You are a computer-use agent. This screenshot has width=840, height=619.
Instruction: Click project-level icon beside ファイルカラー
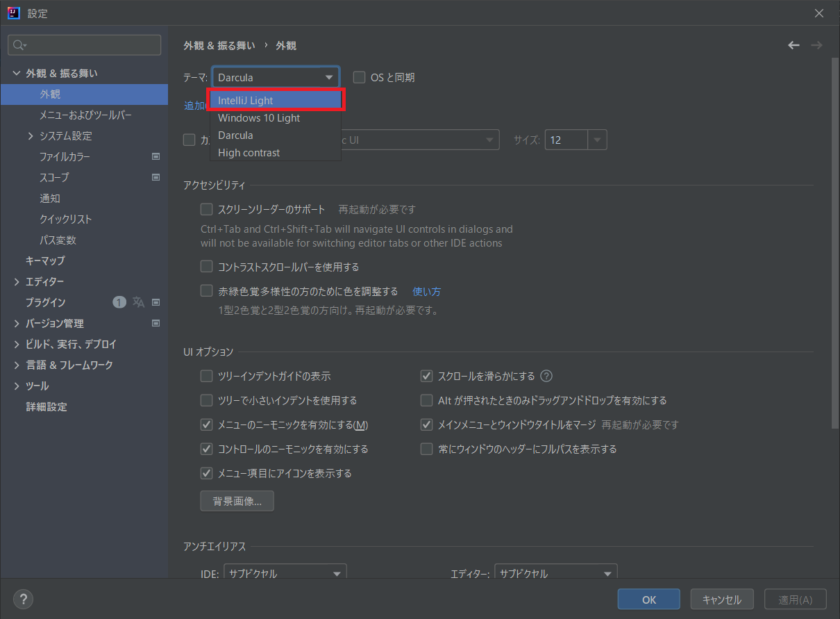(x=156, y=157)
